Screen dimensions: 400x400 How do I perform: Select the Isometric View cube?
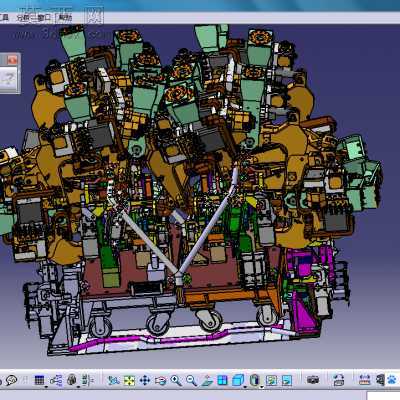click(x=238, y=380)
